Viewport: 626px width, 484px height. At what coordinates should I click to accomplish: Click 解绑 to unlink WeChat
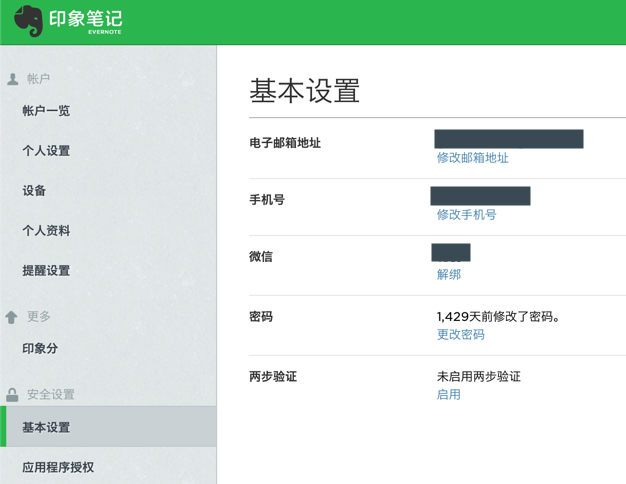click(x=448, y=275)
